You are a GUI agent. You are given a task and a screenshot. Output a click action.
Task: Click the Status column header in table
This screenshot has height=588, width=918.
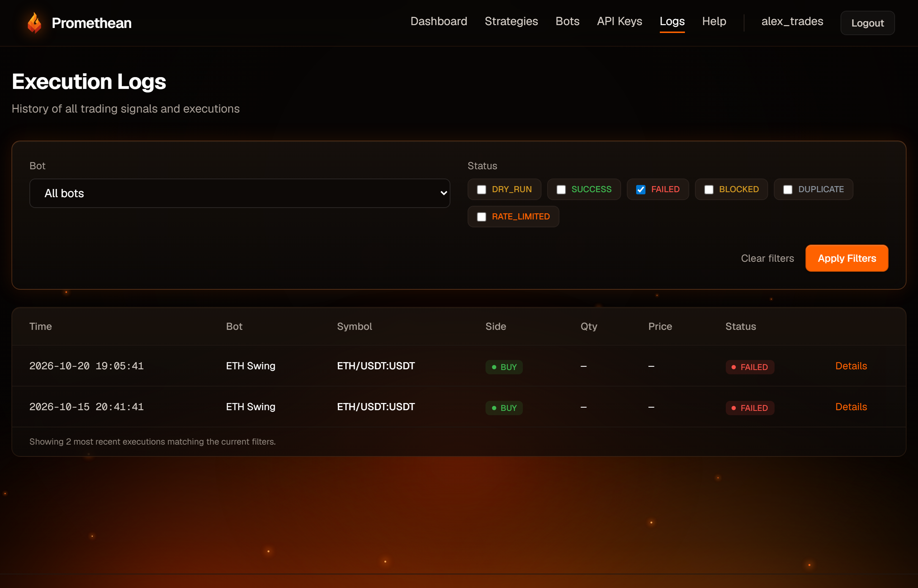[741, 327]
